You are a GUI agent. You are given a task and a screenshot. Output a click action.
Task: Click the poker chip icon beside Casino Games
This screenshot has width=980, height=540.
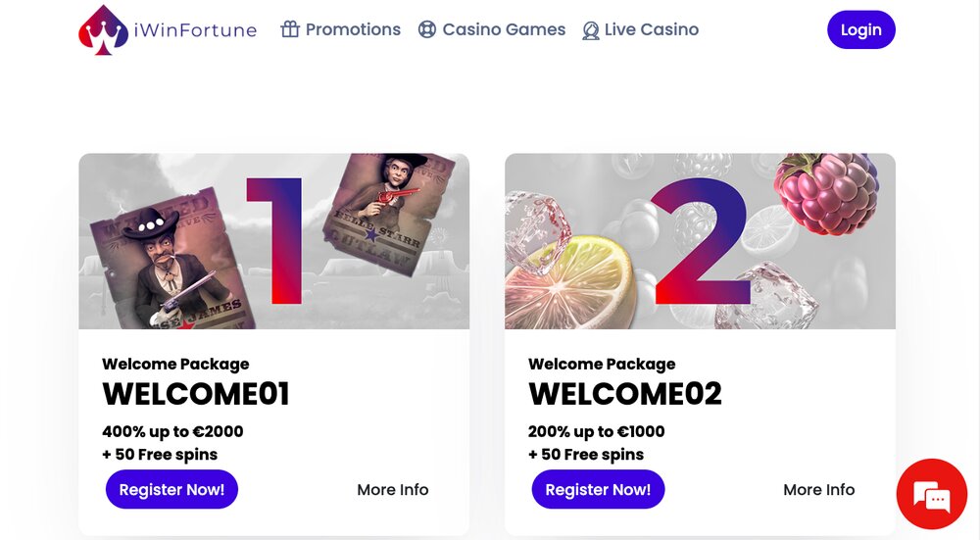click(x=426, y=29)
